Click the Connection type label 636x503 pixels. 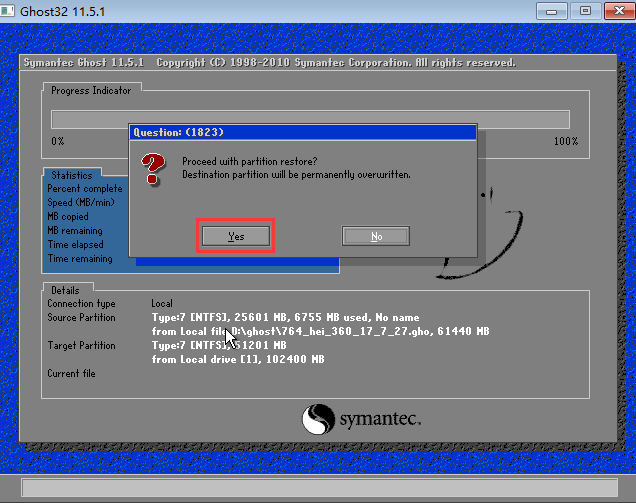(81, 303)
